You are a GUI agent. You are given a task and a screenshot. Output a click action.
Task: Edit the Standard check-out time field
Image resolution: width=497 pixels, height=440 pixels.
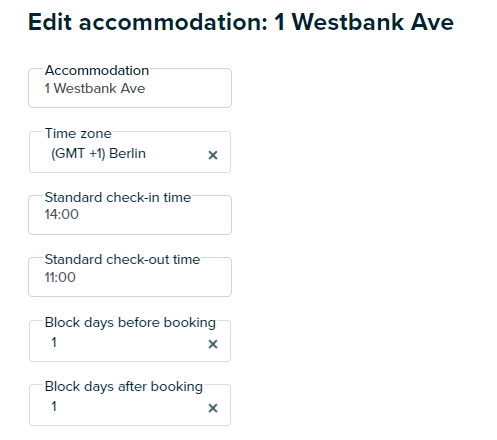point(130,277)
